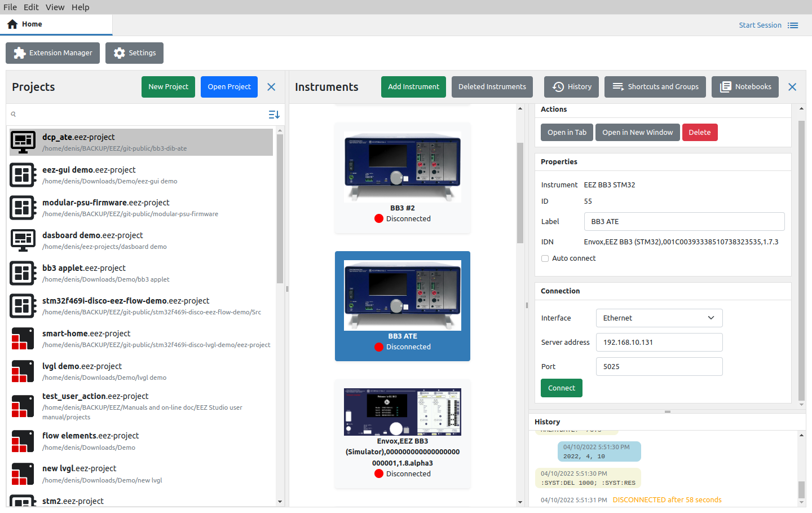Select the EEZ BB3 Simulator instrument thumbnail
The width and height of the screenshot is (812, 513).
pyautogui.click(x=403, y=411)
